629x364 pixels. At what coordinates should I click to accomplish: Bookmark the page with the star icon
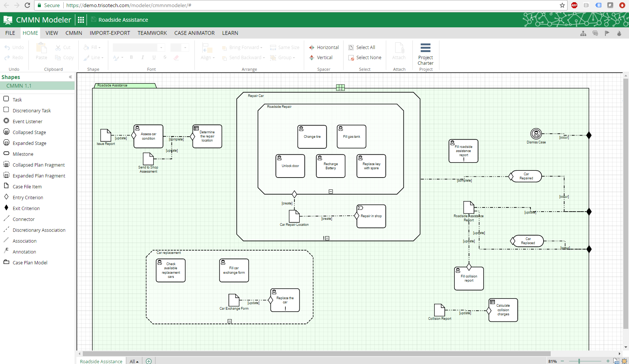pyautogui.click(x=562, y=5)
